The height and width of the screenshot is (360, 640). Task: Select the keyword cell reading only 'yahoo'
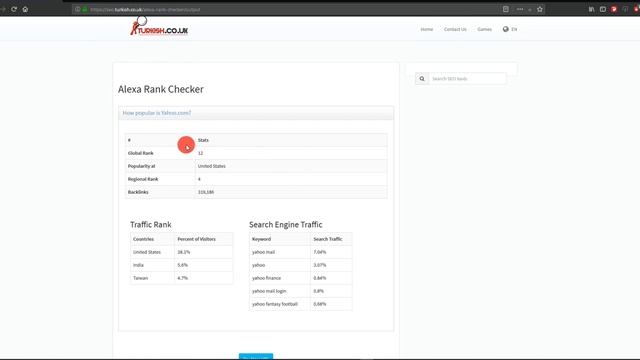pyautogui.click(x=258, y=265)
